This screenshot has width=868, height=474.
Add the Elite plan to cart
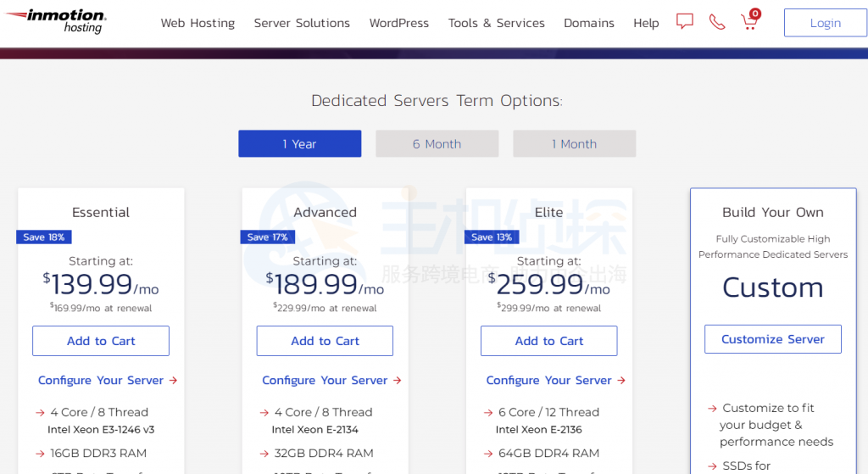[548, 341]
